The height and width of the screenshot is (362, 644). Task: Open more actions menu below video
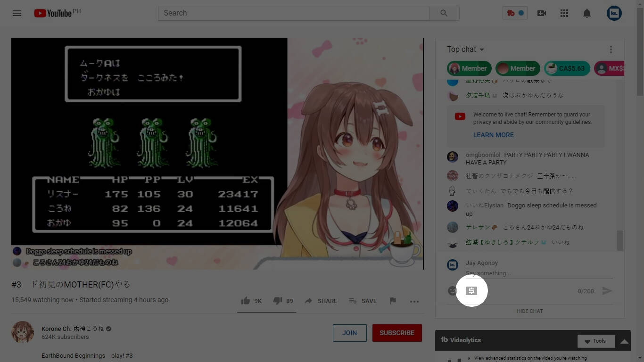414,301
